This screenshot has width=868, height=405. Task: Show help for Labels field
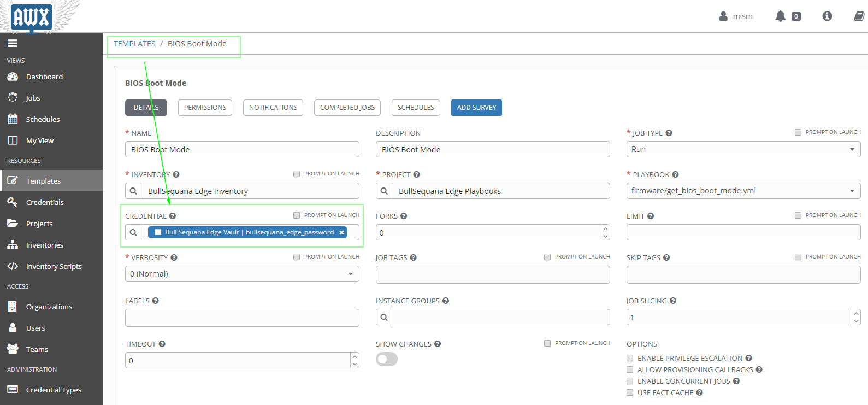pos(155,301)
